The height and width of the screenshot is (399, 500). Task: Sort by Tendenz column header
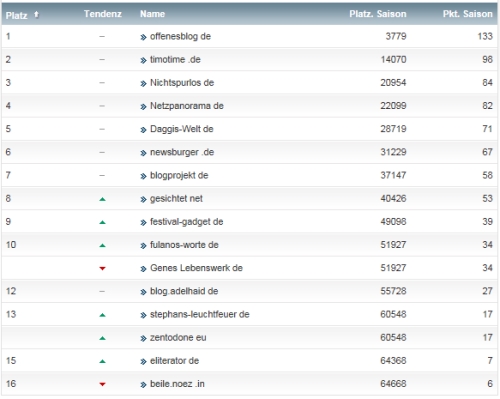[103, 14]
